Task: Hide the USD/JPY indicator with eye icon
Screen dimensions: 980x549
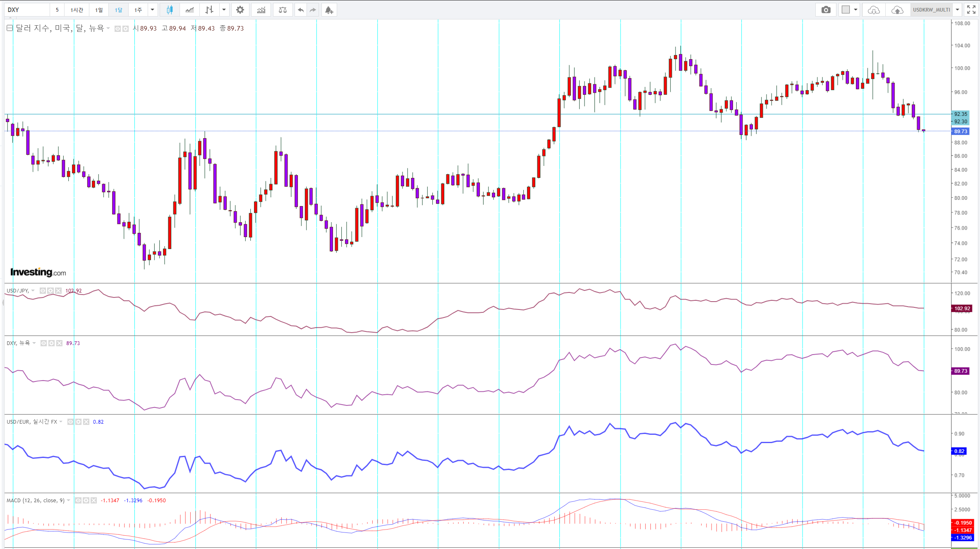Action: click(x=43, y=291)
